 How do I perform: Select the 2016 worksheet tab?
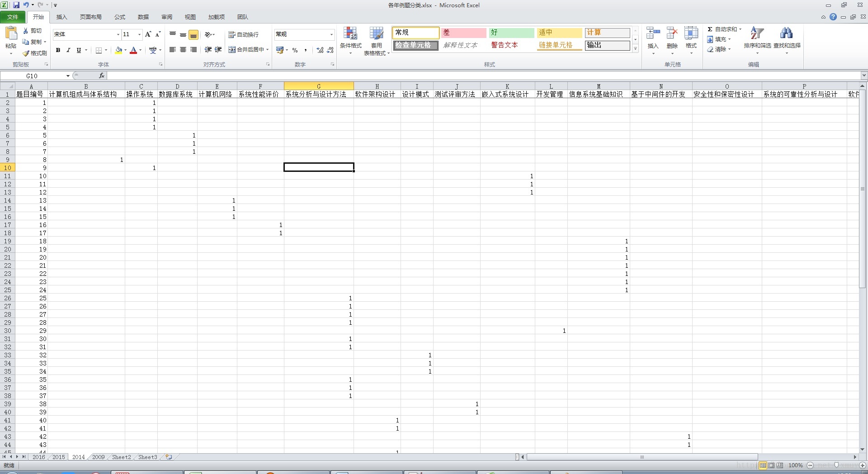click(x=38, y=457)
